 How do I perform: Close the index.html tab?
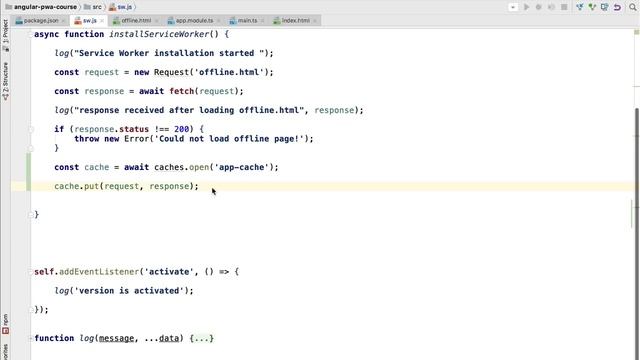(x=315, y=21)
